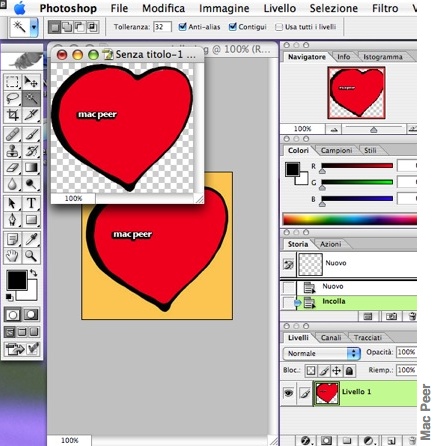433x446 pixels.
Task: Select the Rectangle shape tool
Action: (x=31, y=220)
